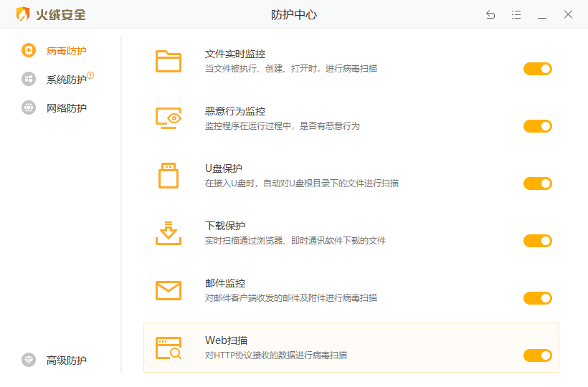The image size is (588, 387).
Task: Open the Web扫描 item title text
Action: pyautogui.click(x=227, y=340)
